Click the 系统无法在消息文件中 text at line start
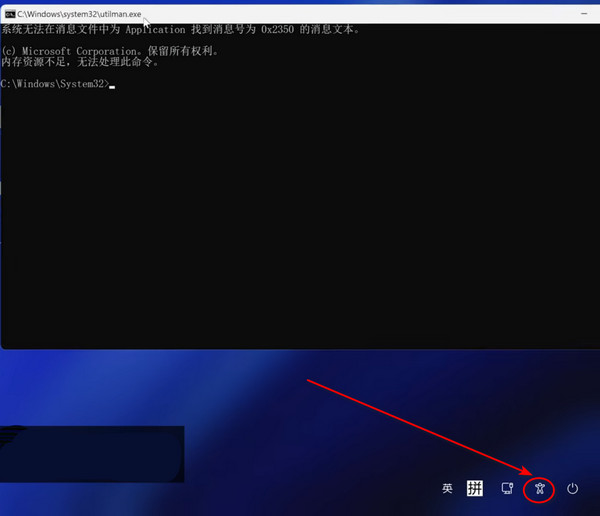Viewport: 600px width, 516px height. tap(50, 30)
